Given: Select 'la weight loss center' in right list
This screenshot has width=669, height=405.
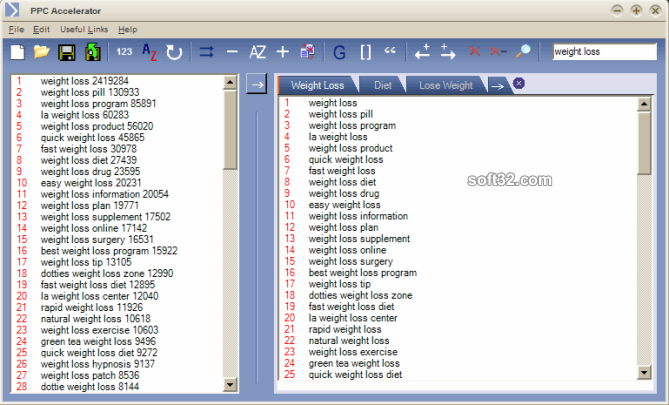Looking at the screenshot, I should point(353,318).
